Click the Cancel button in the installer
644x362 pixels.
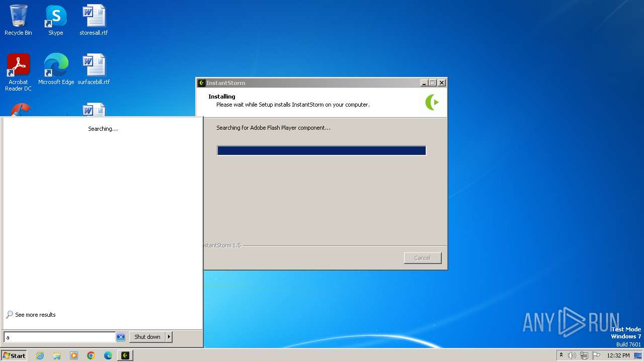click(423, 258)
